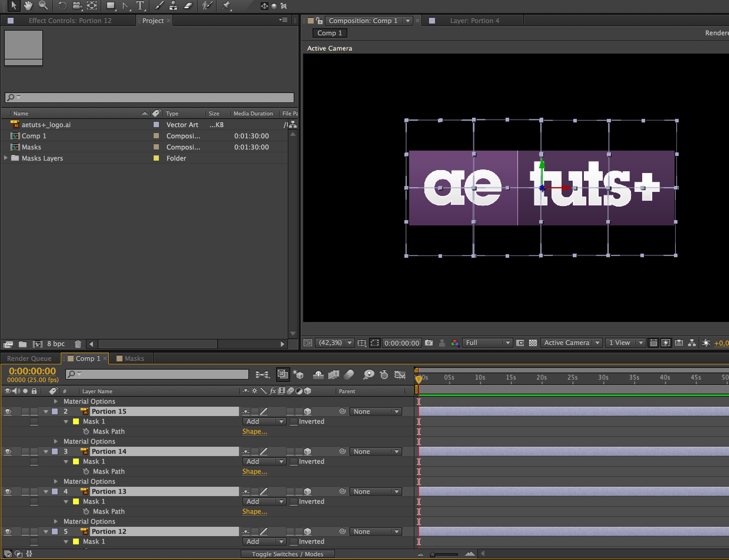Click the viewer current time 0:00:00:00 button
729x560 pixels.
pyautogui.click(x=402, y=343)
